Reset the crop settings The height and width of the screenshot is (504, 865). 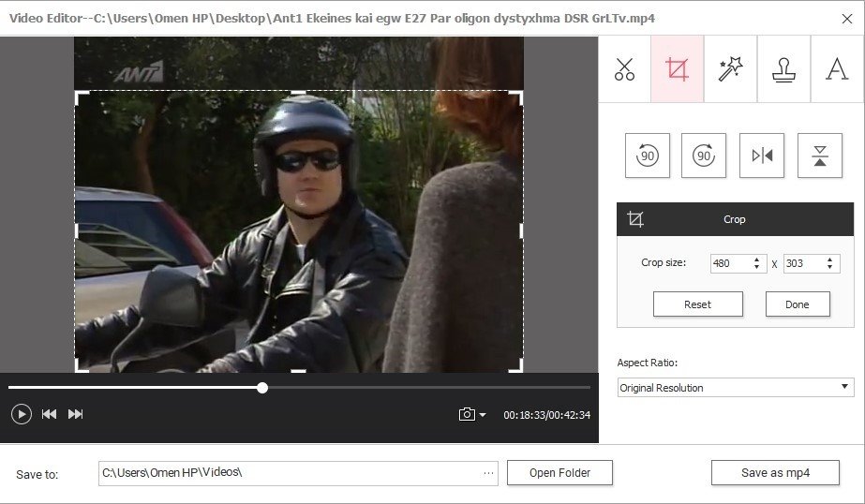(698, 304)
